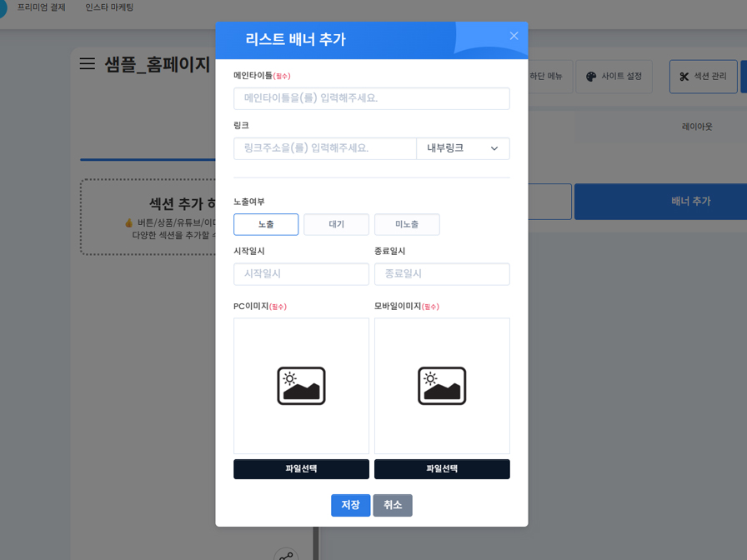Click 파일선택 under PC이미지

tap(301, 468)
